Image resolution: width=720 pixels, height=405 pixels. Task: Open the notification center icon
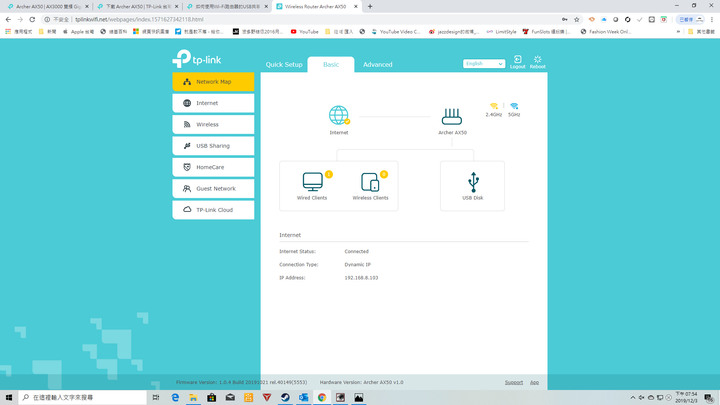coord(709,398)
